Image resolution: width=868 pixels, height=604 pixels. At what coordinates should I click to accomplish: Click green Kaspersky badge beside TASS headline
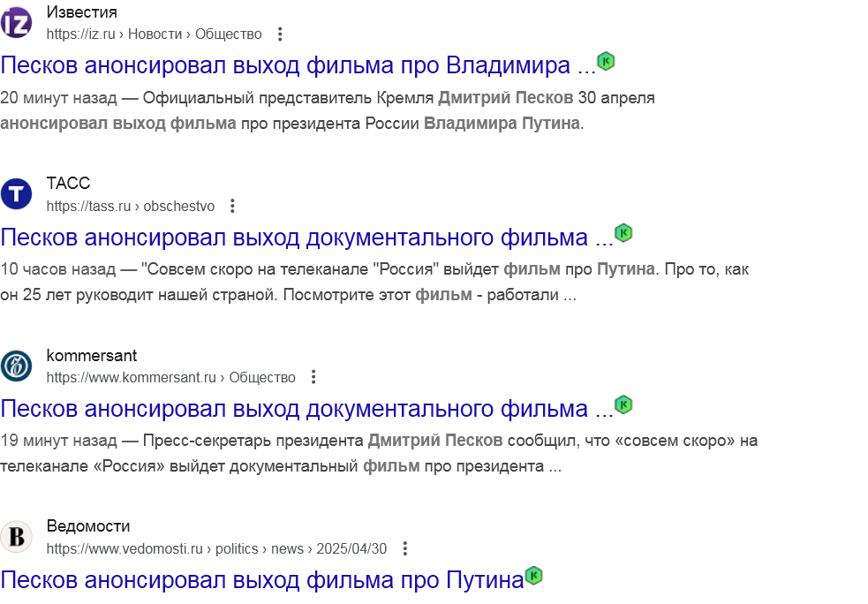(624, 233)
